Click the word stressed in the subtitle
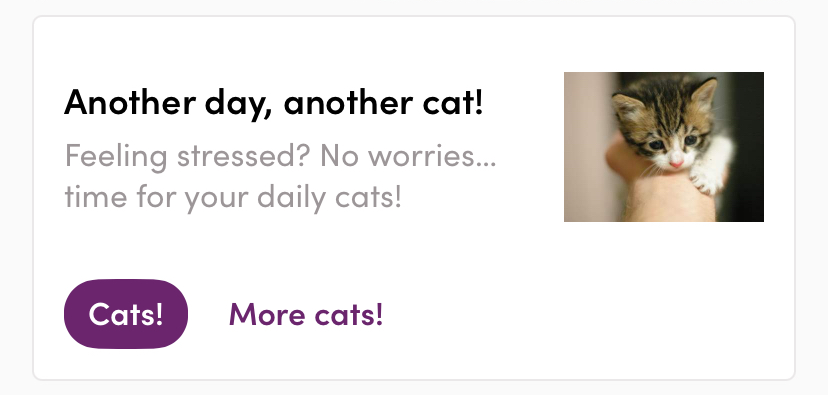The width and height of the screenshot is (828, 395). pos(239,155)
